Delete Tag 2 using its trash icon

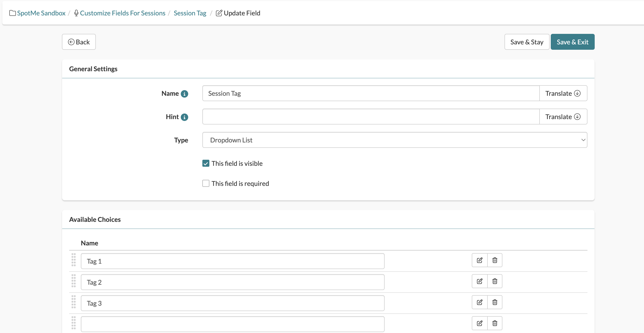pyautogui.click(x=495, y=281)
